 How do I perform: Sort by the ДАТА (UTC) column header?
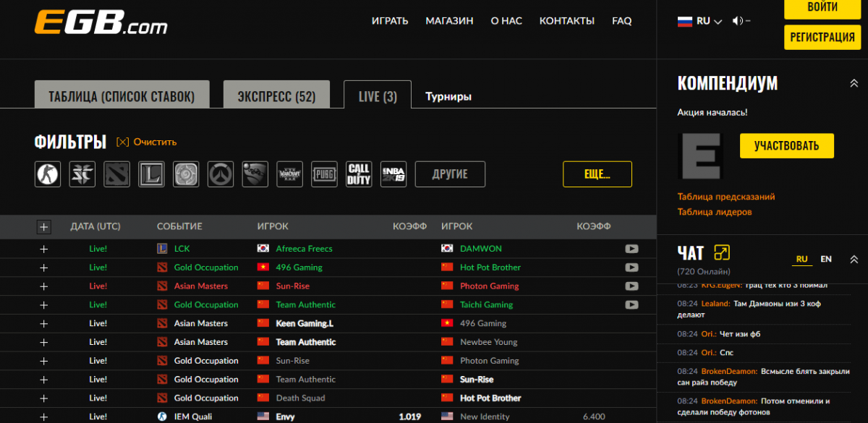[x=95, y=226]
